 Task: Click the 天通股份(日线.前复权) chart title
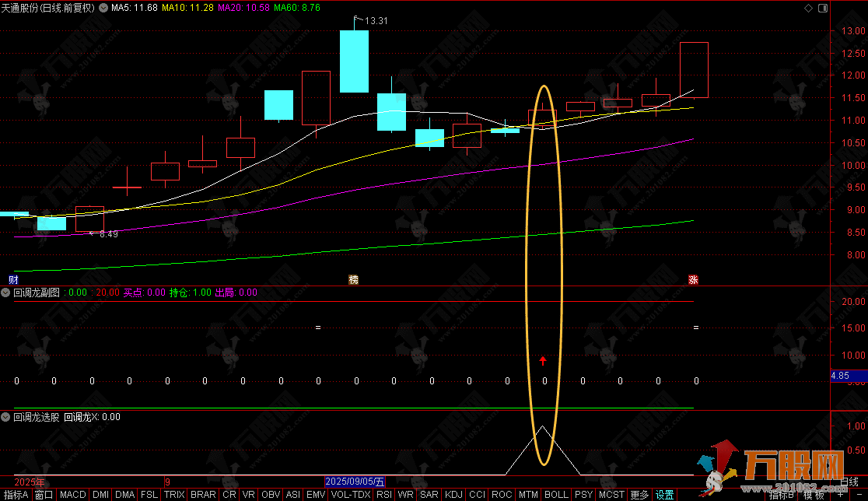click(48, 8)
